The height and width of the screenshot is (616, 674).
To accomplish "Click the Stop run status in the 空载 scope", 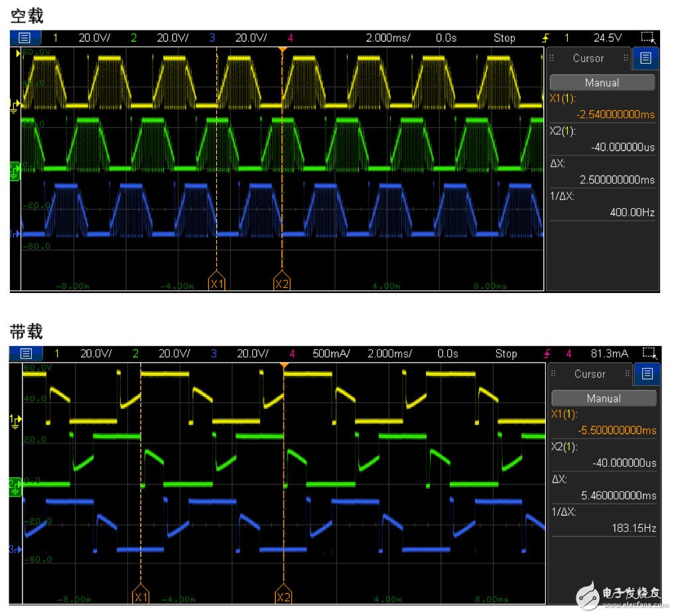I will [504, 38].
